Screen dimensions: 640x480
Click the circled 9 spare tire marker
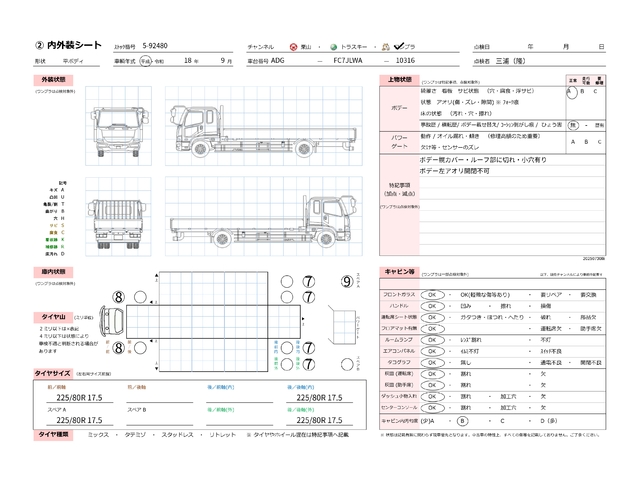click(348, 282)
